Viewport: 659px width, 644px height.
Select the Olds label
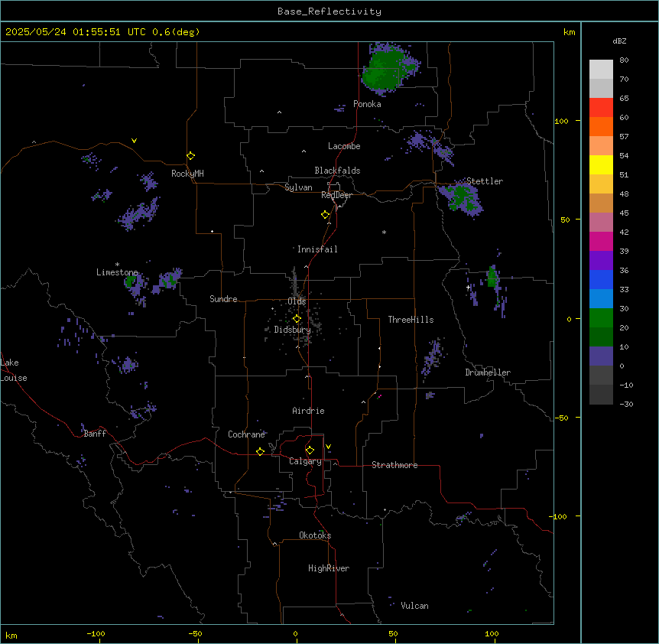point(297,301)
